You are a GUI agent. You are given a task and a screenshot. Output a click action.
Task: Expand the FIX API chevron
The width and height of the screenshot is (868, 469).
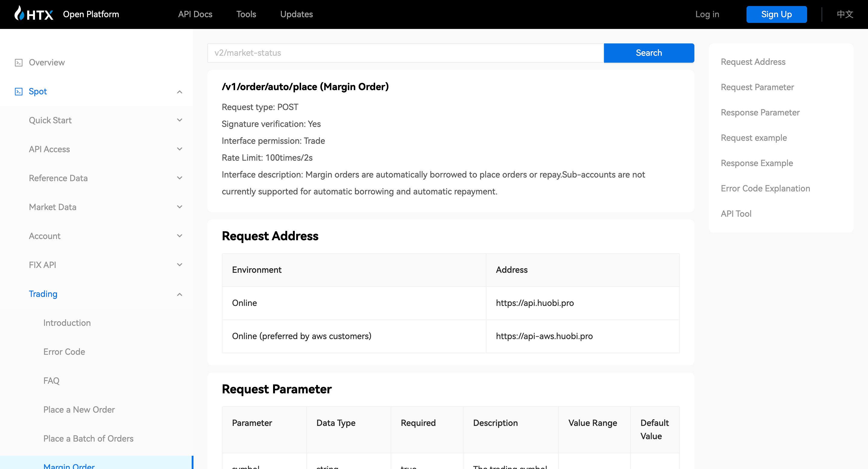[x=180, y=265]
